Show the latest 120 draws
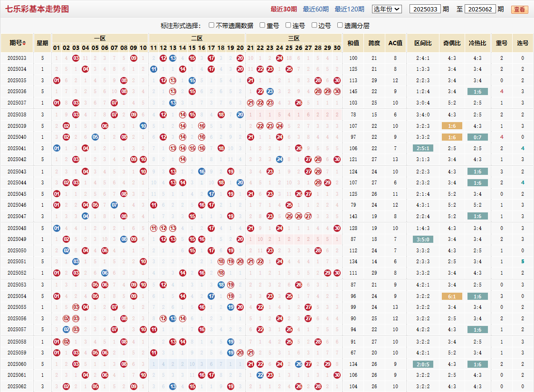Viewport: 534px width, 392px height. pos(349,9)
